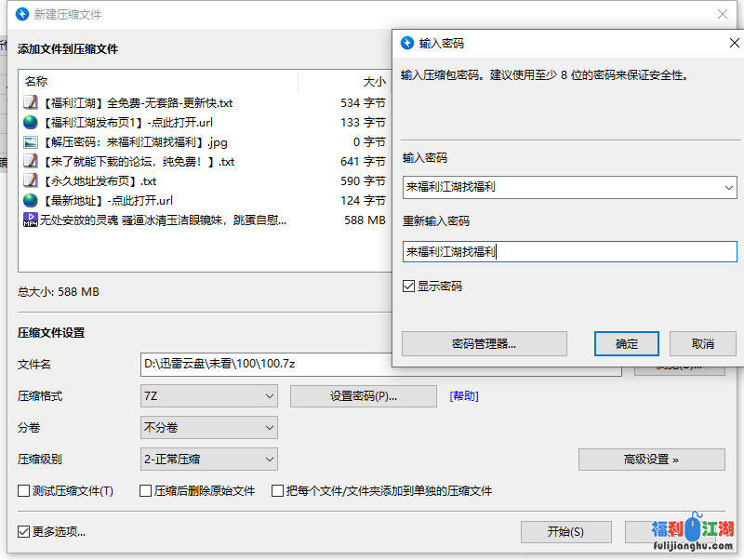Click the text file icon of 全免费-无套路-更新快.txt
Viewport: 744px width, 560px height.
click(31, 102)
